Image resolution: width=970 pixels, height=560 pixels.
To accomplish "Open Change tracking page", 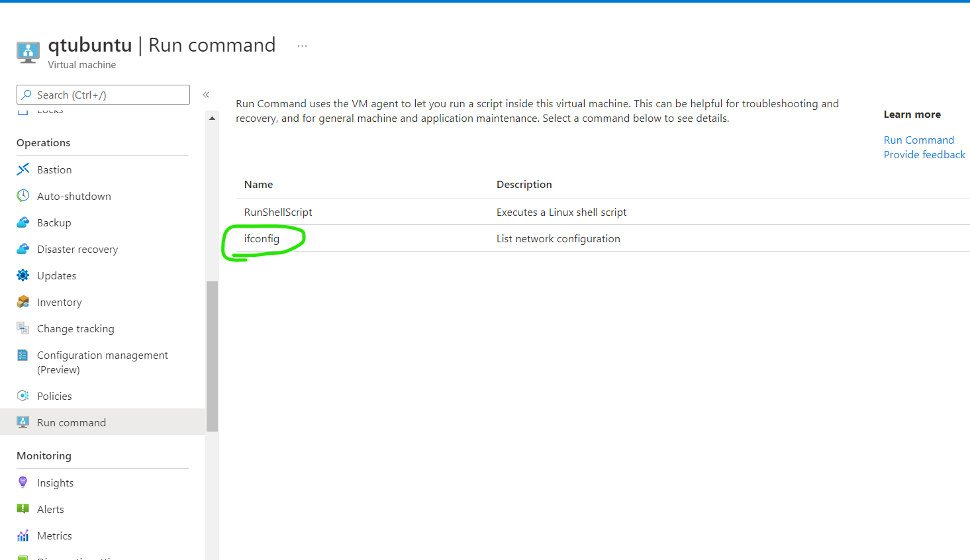I will 75,328.
